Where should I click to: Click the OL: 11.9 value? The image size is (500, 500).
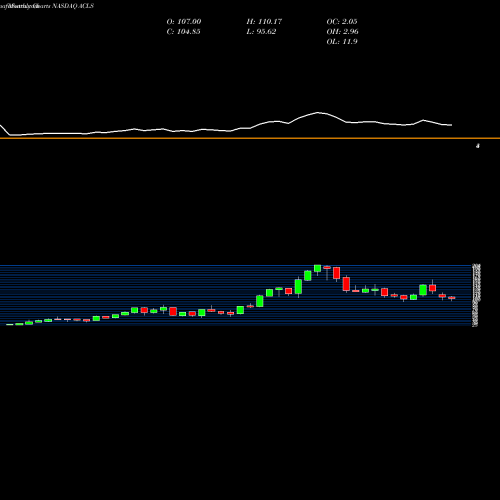coord(342,42)
